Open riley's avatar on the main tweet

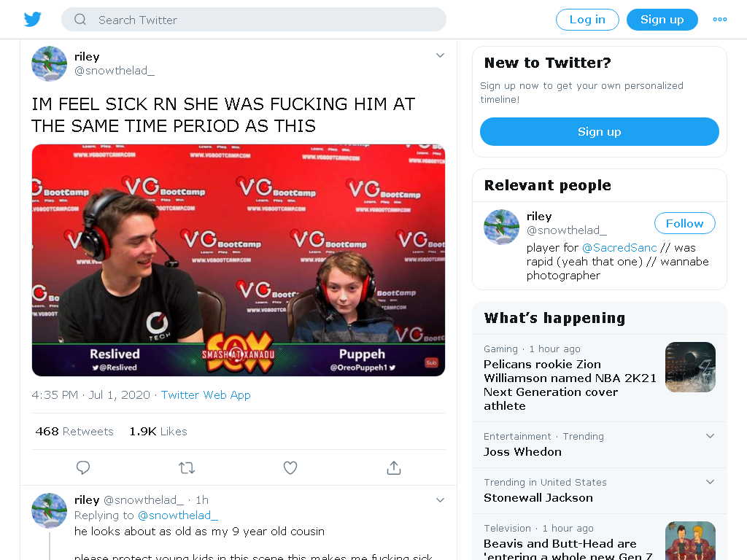[x=49, y=64]
